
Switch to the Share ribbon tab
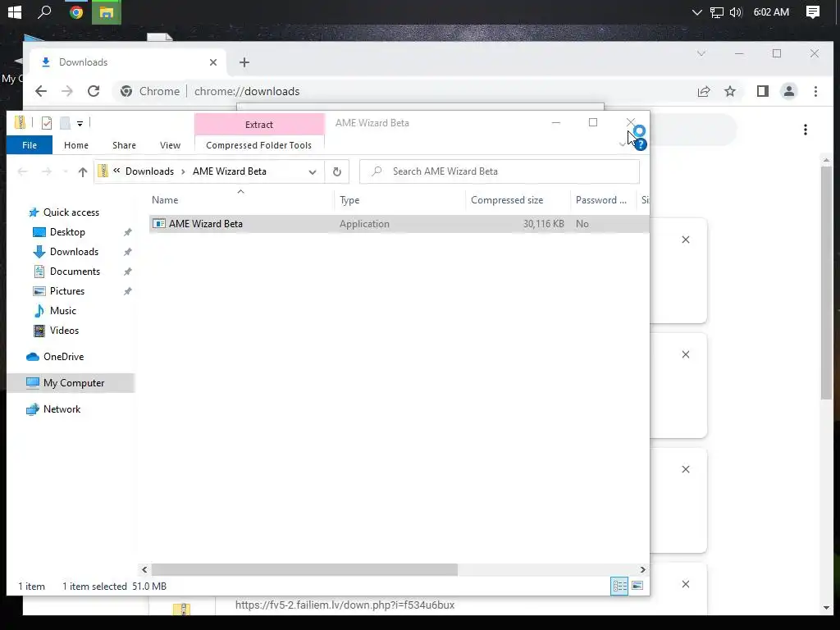click(125, 145)
